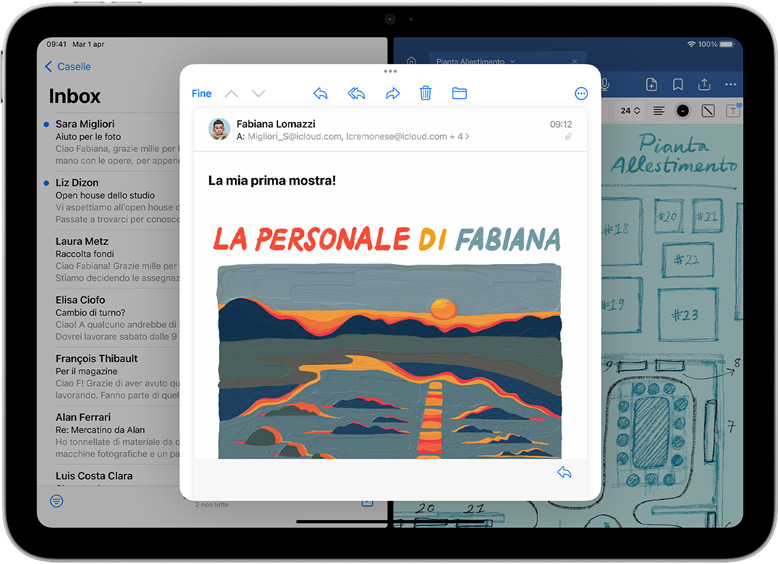Toggle the diagonal line style box

708,110
